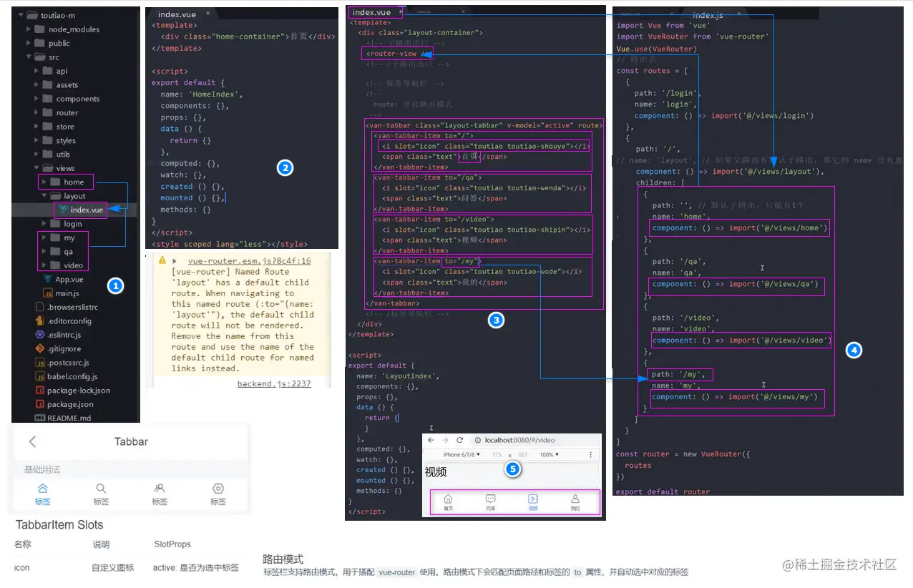The height and width of the screenshot is (588, 913).
Task: Reload the localhost page
Action: point(459,440)
